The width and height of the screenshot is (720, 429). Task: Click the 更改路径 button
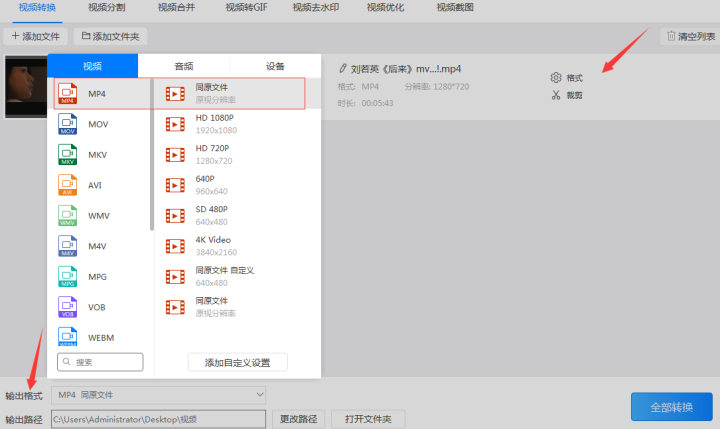tap(298, 419)
